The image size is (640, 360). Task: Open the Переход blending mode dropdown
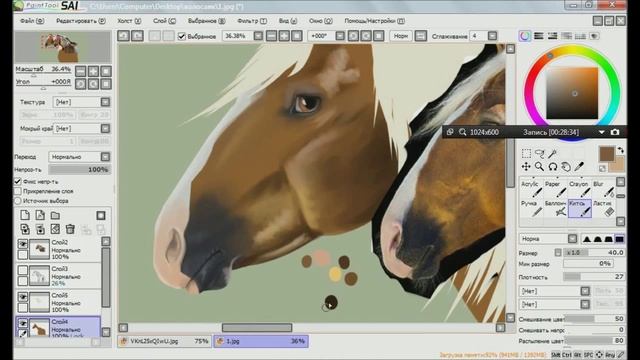105,157
